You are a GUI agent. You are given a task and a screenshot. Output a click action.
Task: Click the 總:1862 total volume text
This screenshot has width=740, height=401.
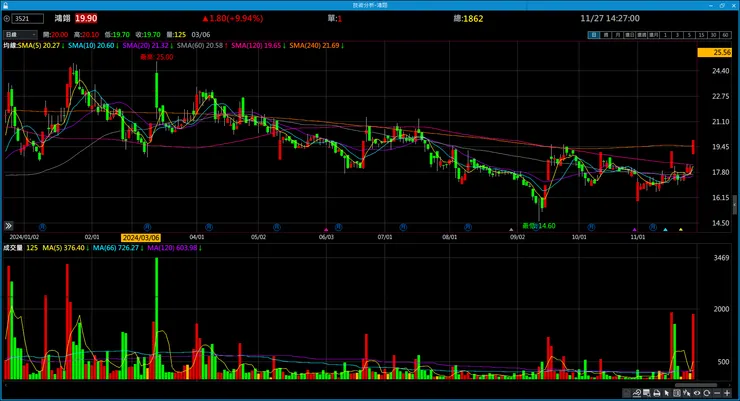click(x=468, y=19)
